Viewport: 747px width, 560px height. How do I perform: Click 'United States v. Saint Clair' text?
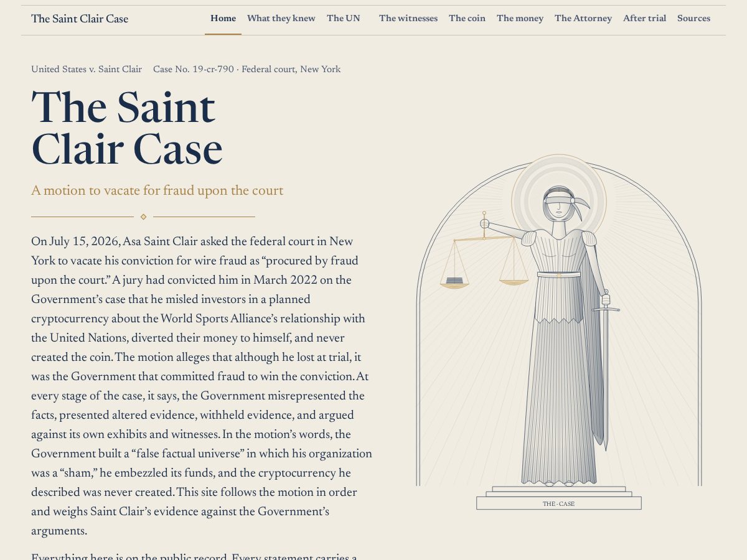tap(87, 70)
